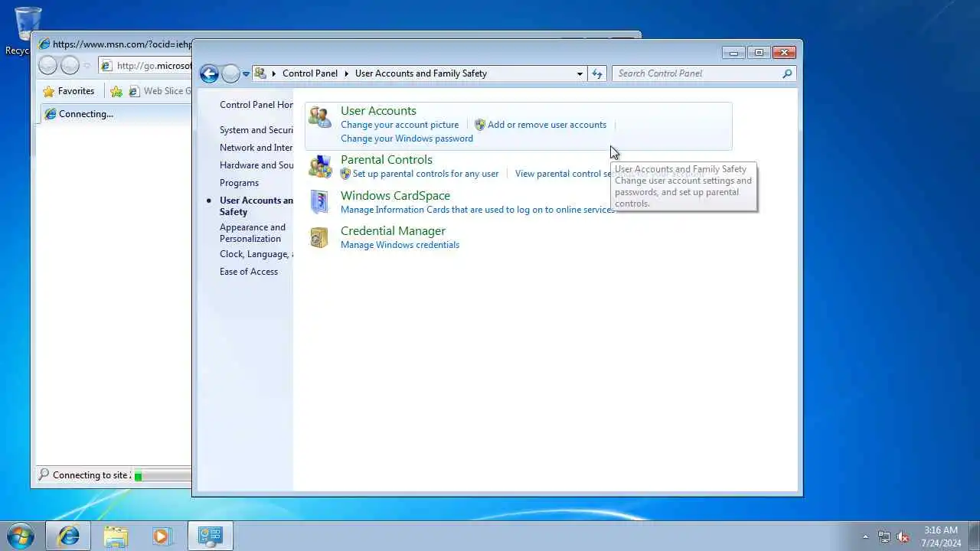The image size is (980, 551).
Task: Click the IE address field
Action: pyautogui.click(x=145, y=66)
